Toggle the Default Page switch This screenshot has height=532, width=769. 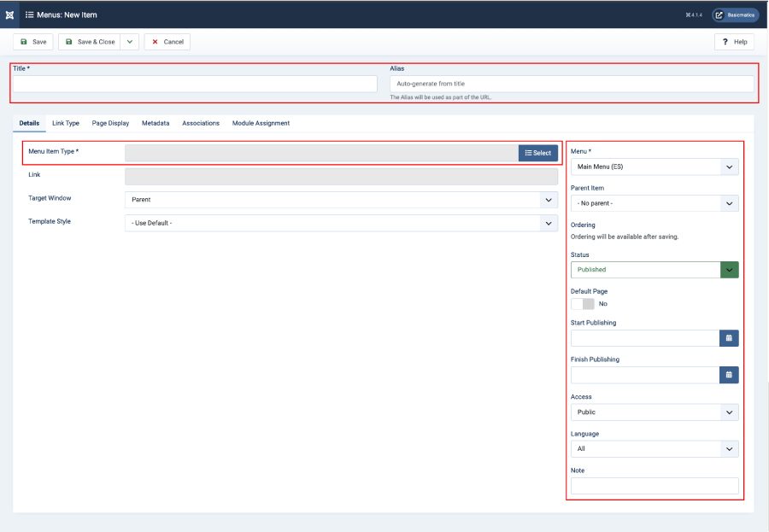pos(583,304)
